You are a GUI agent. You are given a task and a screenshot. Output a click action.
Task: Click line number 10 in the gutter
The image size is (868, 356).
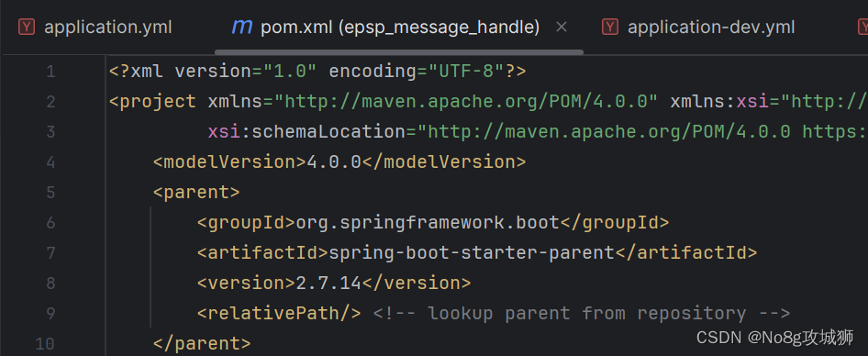45,344
